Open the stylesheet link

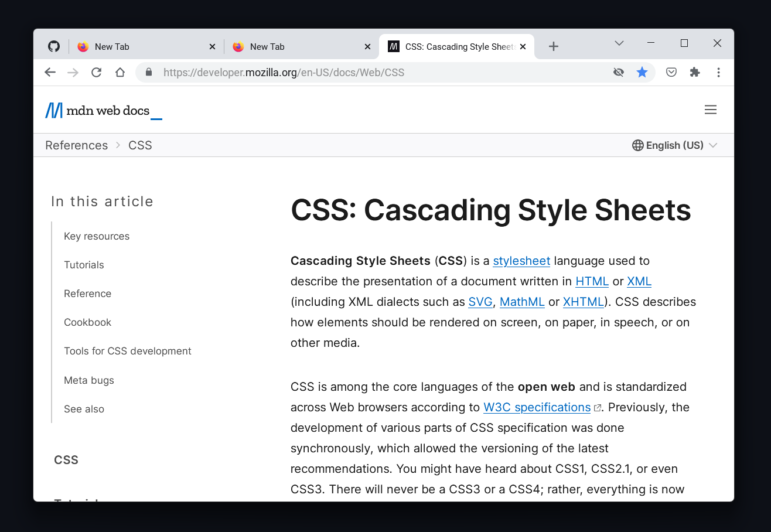click(521, 261)
